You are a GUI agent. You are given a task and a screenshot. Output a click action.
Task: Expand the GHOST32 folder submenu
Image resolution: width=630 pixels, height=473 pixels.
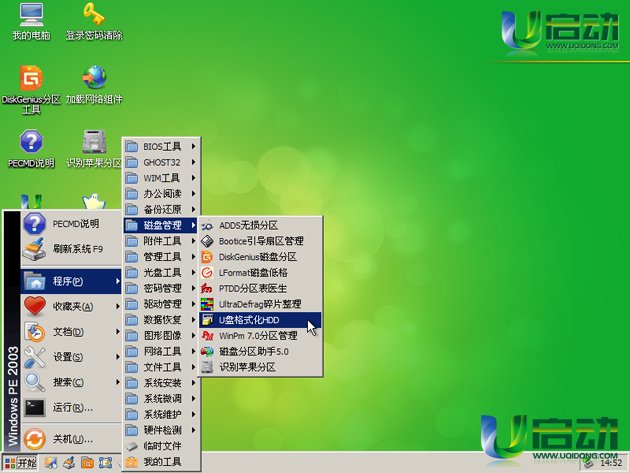(x=161, y=162)
